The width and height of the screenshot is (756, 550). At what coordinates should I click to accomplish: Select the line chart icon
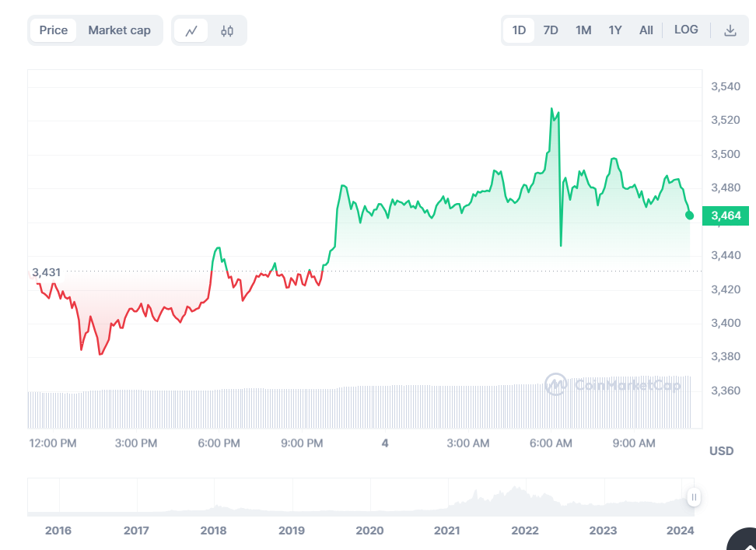coord(191,31)
